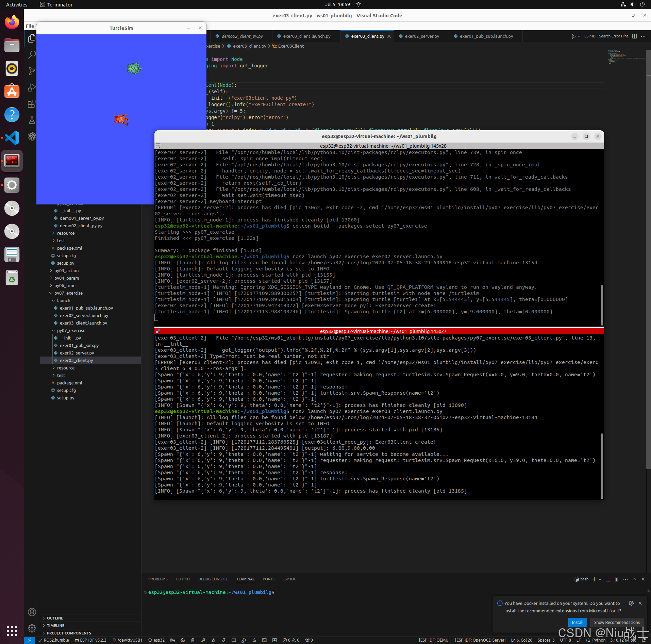Viewport: 651px width, 644px height.
Task: Expand the py03_action folder
Action: coord(66,270)
